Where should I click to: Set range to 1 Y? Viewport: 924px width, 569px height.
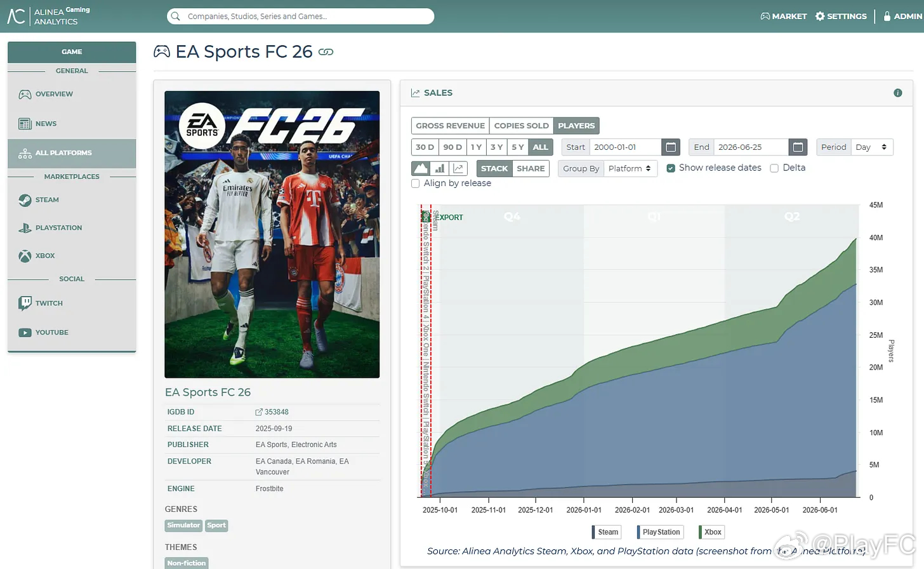click(476, 147)
